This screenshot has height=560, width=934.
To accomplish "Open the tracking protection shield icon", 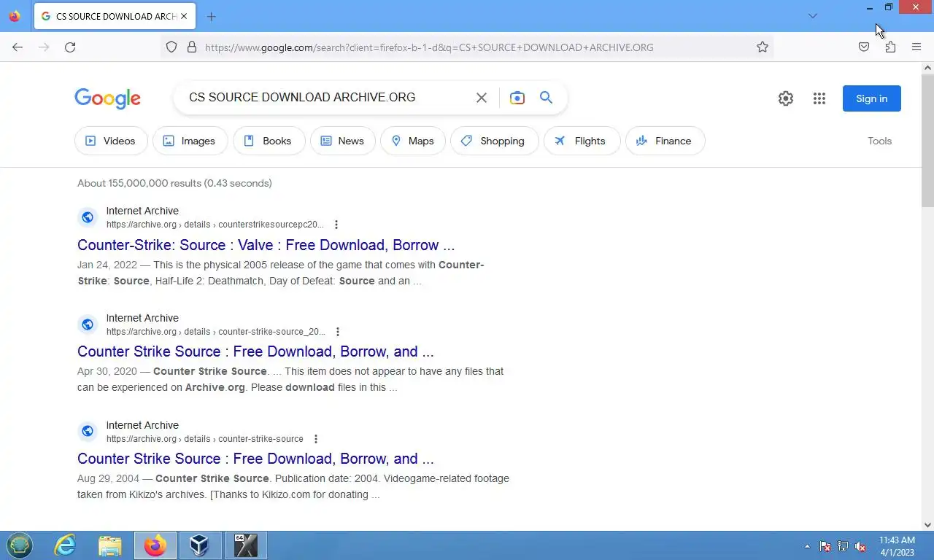I will [171, 47].
